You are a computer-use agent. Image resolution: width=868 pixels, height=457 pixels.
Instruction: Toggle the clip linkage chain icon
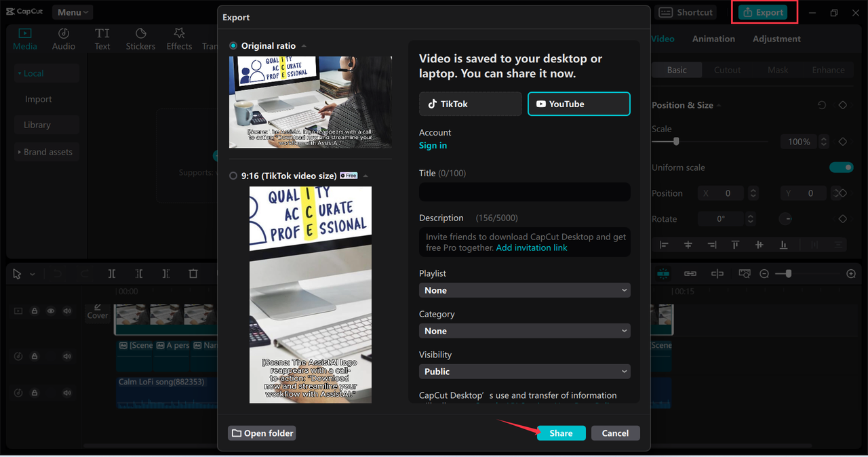(690, 274)
